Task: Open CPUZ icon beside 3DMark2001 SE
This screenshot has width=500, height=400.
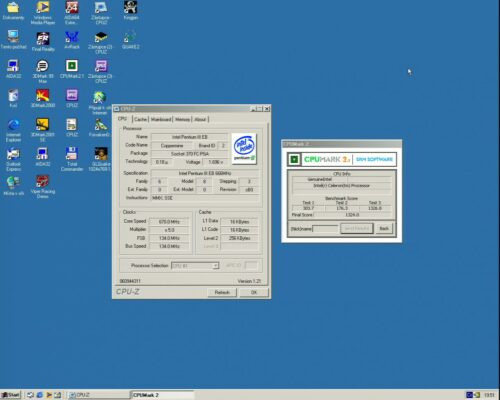Action: pos(72,128)
